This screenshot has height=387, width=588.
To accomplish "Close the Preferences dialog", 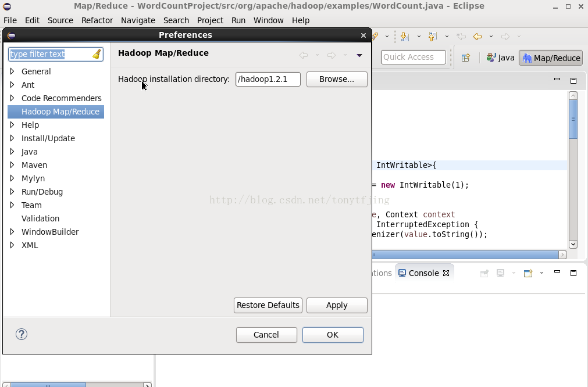I will click(363, 35).
